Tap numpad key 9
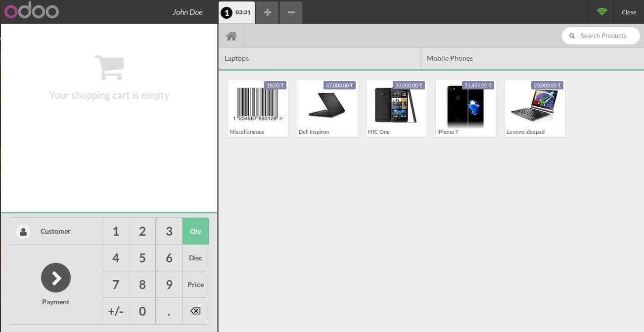The width and height of the screenshot is (644, 332). coord(169,285)
